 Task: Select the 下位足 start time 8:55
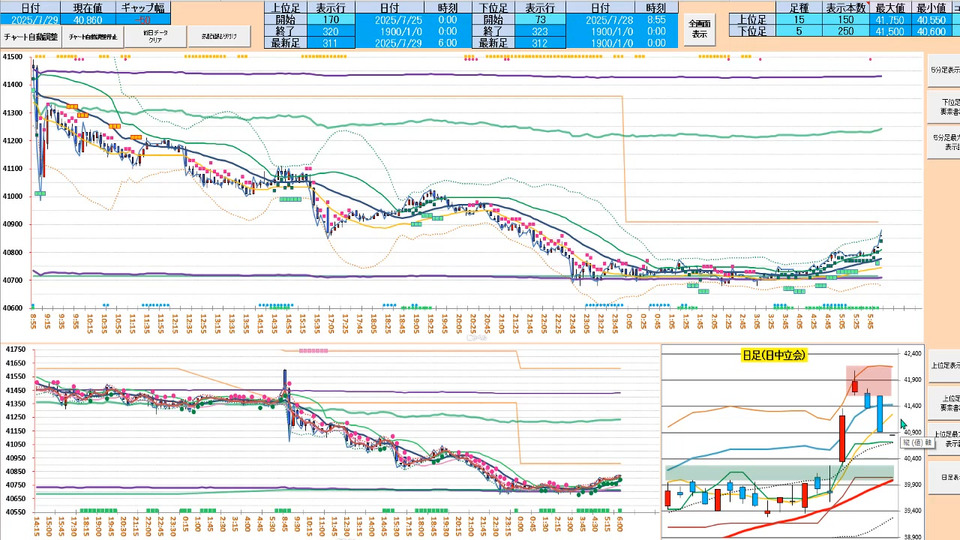(x=656, y=20)
